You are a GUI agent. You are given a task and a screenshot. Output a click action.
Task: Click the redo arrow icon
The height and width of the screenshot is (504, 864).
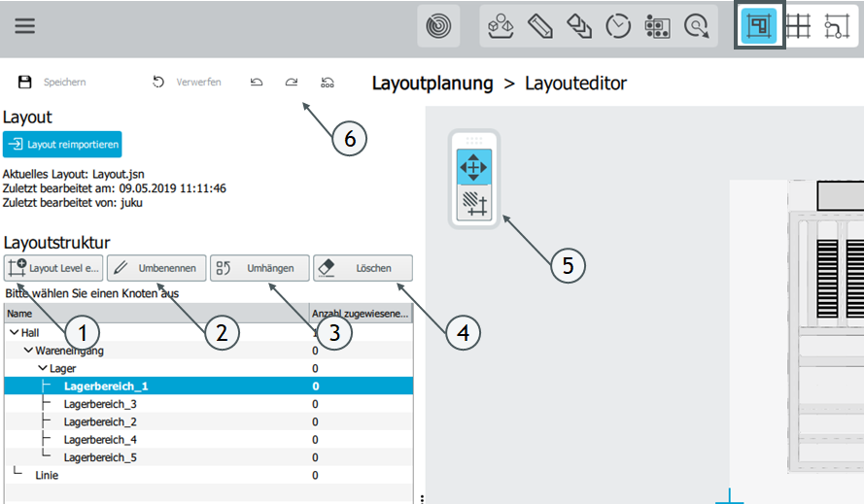pyautogui.click(x=292, y=83)
